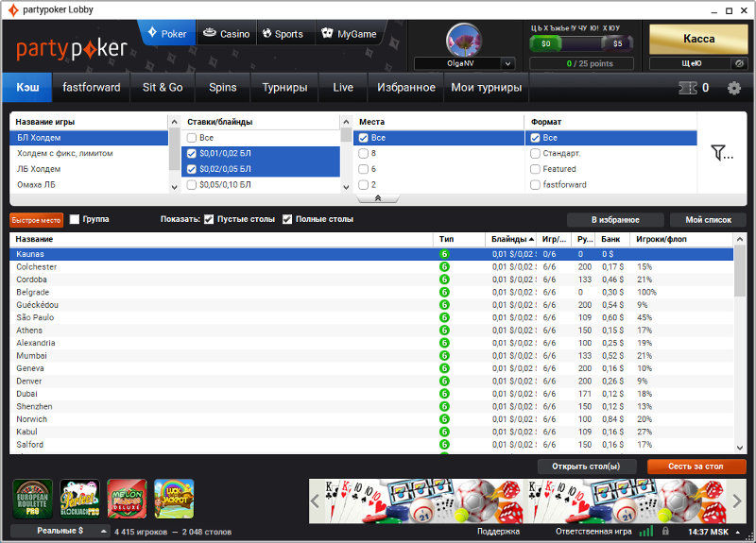Uncheck the $0,01/0,02 БЛ stakes checkbox
The image size is (756, 543).
192,154
